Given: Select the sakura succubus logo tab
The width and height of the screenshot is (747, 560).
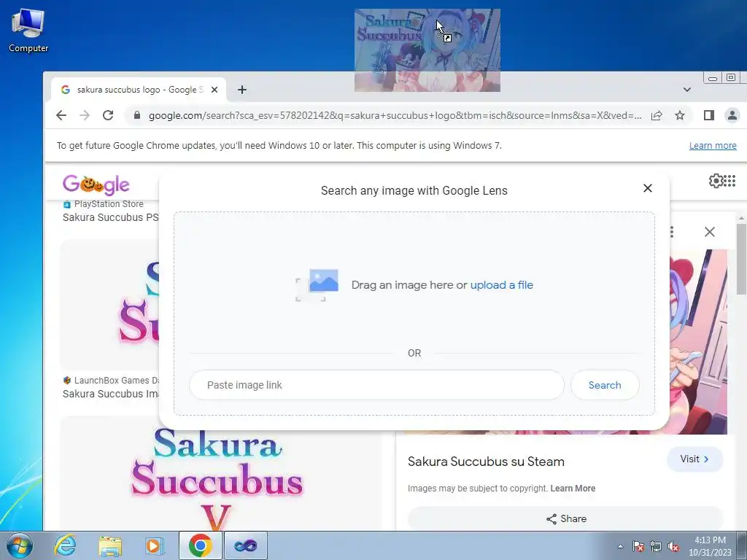Looking at the screenshot, I should click(138, 90).
